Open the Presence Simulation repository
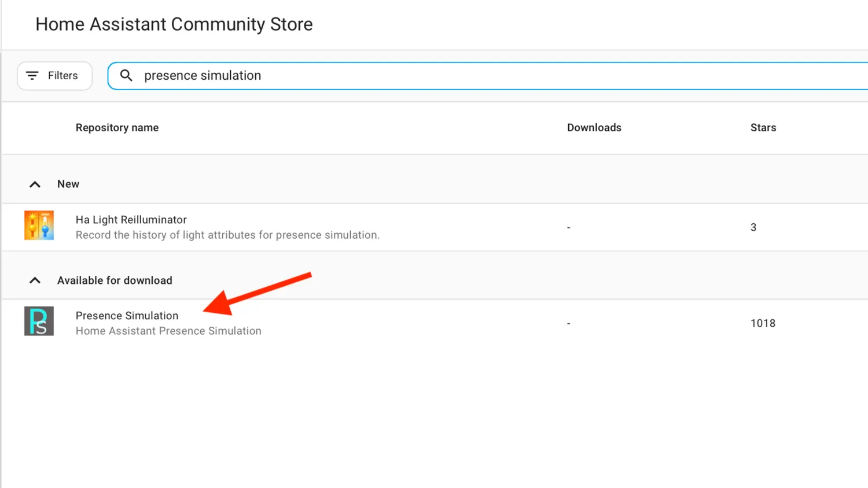Screen dimensions: 868x488 coord(127,316)
